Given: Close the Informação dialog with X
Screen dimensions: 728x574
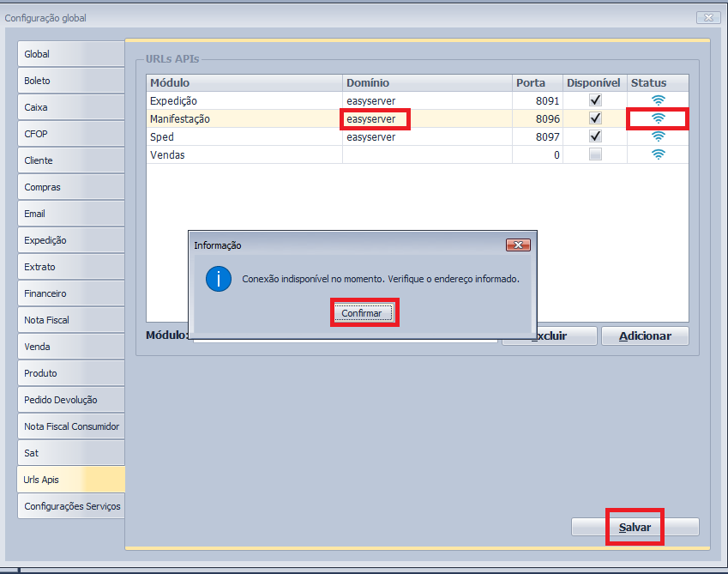Looking at the screenshot, I should (518, 245).
